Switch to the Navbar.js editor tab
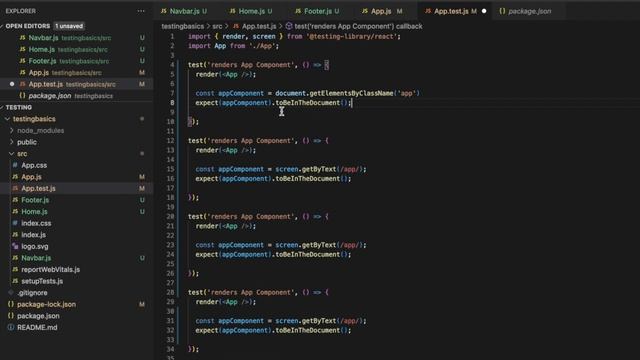Image resolution: width=640 pixels, height=360 pixels. (184, 11)
